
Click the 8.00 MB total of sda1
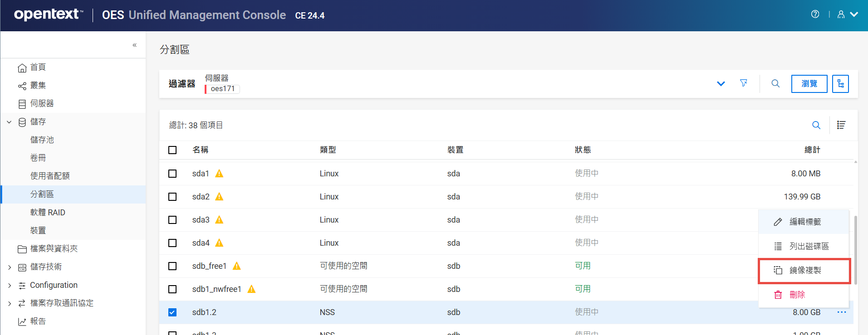[806, 174]
